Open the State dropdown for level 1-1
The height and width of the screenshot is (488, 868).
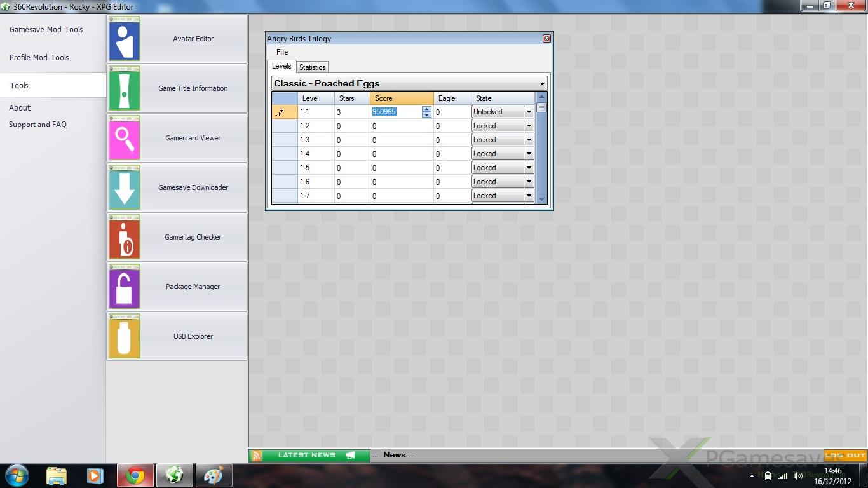coord(528,112)
